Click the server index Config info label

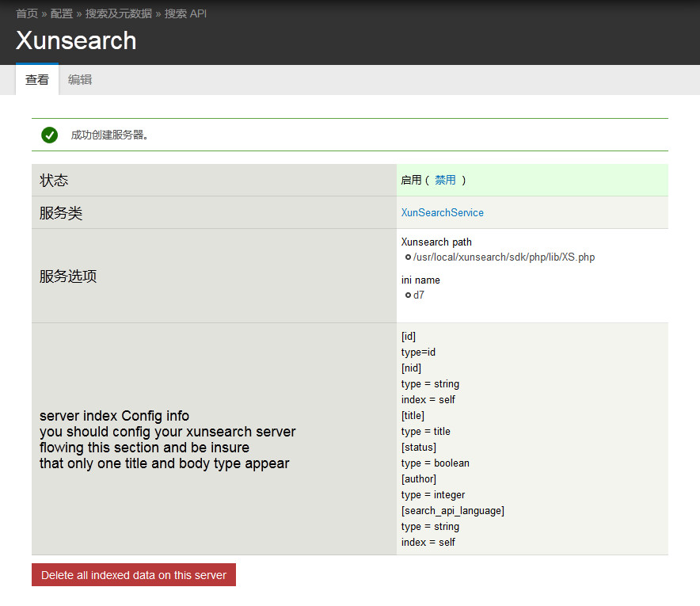coord(114,416)
